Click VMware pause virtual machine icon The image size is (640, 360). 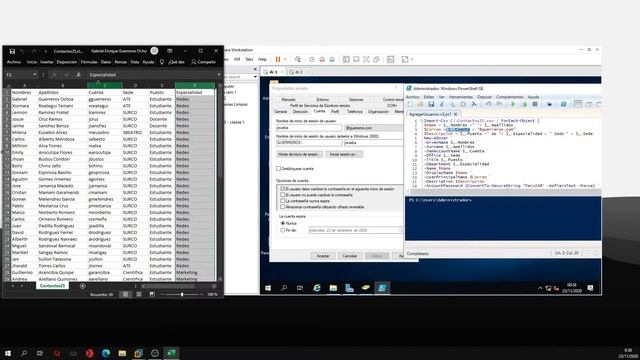[x=278, y=59]
